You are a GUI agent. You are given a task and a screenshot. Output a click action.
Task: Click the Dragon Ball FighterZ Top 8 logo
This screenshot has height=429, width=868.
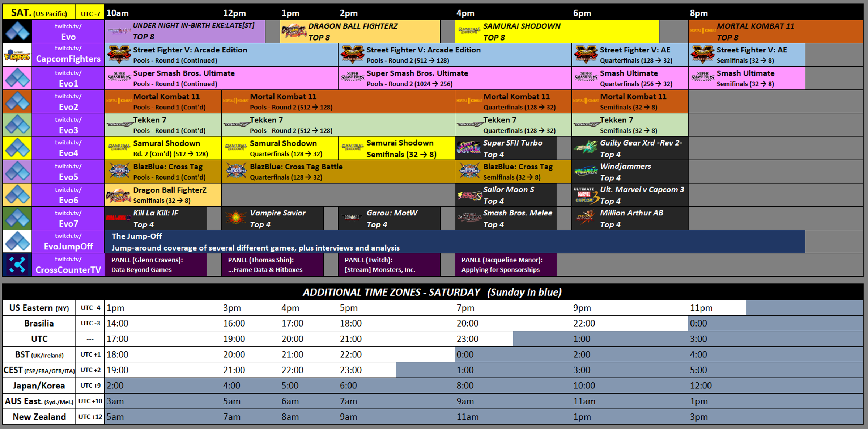pos(293,31)
